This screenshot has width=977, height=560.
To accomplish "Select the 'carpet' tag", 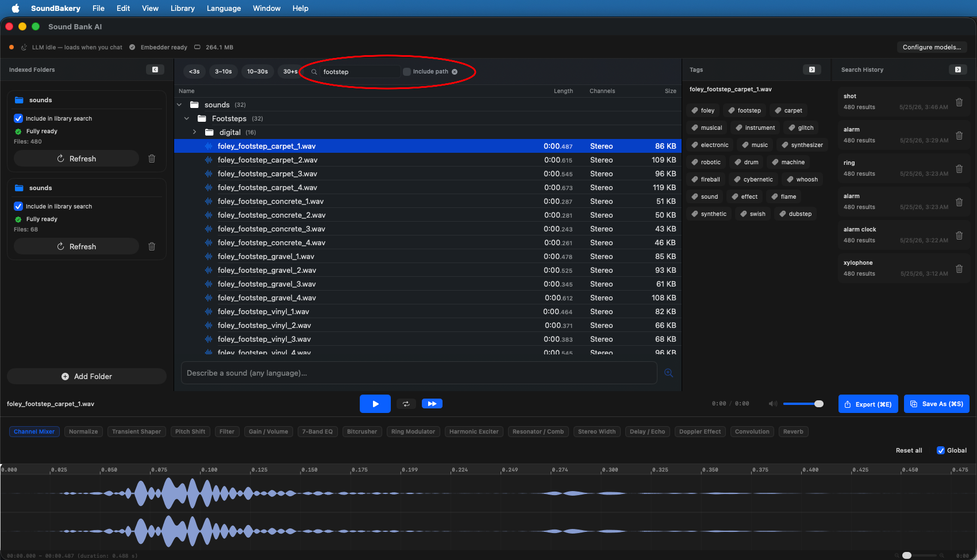I will 788,110.
